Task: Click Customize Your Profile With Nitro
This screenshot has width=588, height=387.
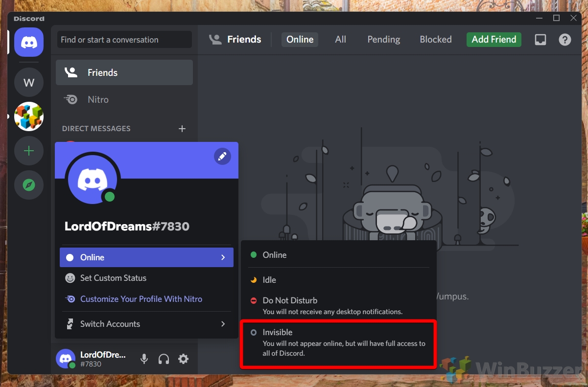Action: pyautogui.click(x=146, y=299)
